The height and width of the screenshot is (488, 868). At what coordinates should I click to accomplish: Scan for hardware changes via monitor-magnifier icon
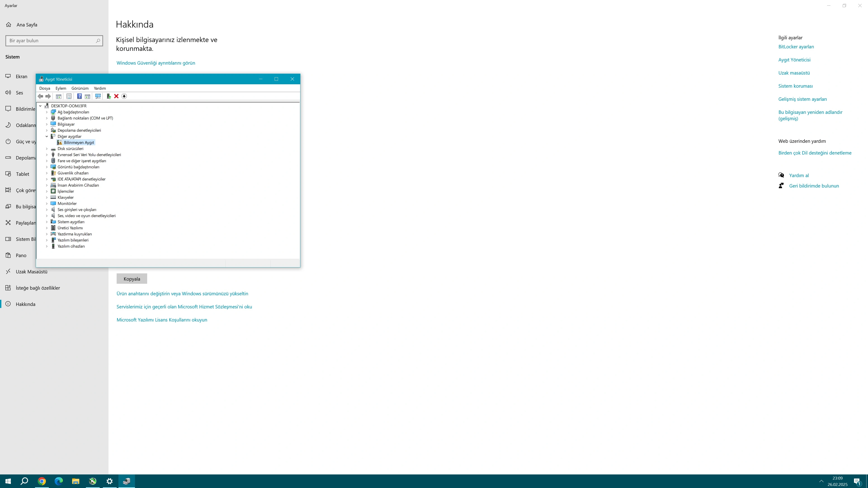tap(98, 96)
